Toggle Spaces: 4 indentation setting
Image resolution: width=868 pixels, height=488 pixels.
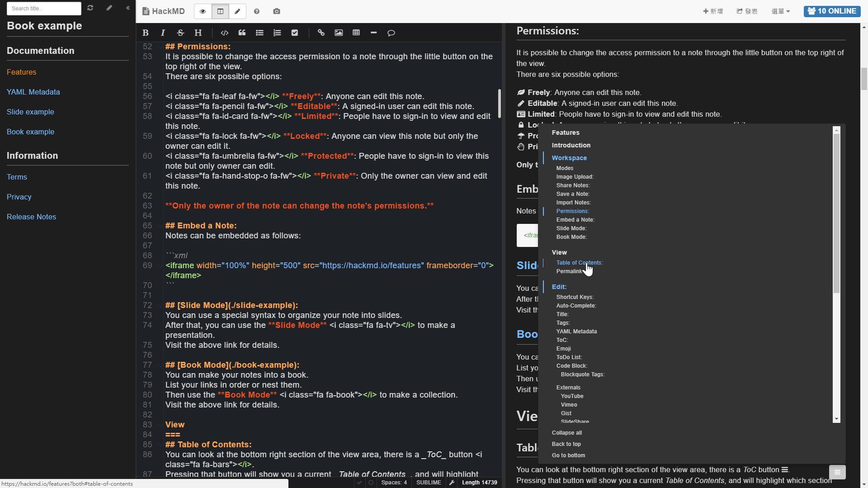[394, 483]
